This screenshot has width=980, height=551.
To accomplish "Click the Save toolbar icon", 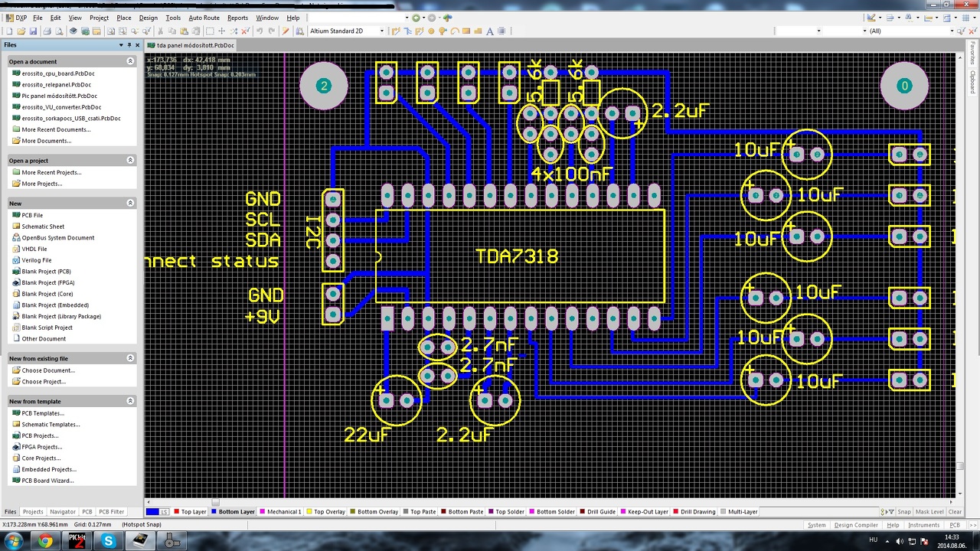I will click(33, 31).
